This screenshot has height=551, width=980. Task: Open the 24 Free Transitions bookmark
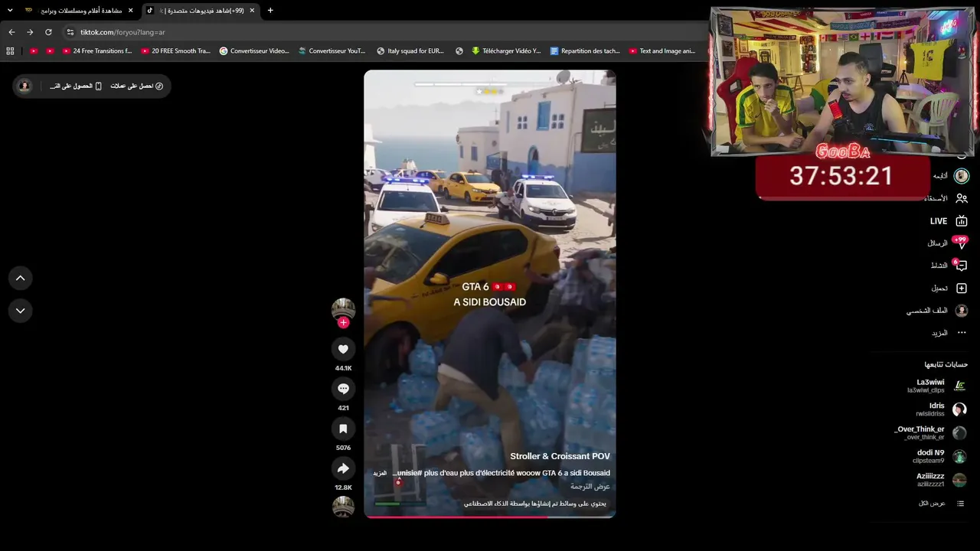[x=96, y=51]
